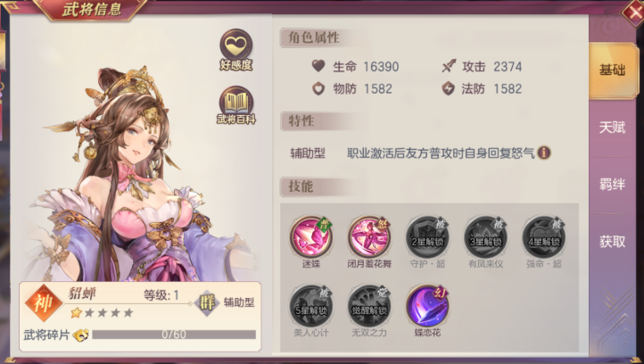This screenshot has height=364, width=644.
Task: Close the 武将信息 panel
Action: click(633, 12)
